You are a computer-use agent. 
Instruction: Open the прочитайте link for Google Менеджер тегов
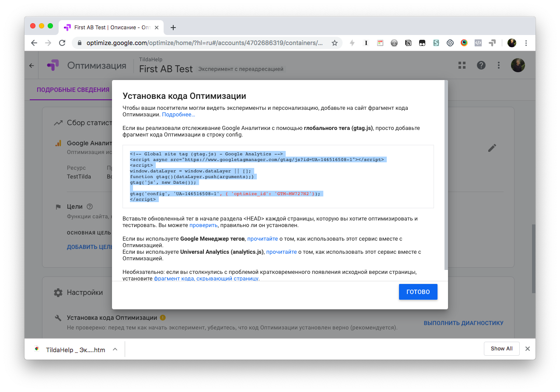click(262, 239)
